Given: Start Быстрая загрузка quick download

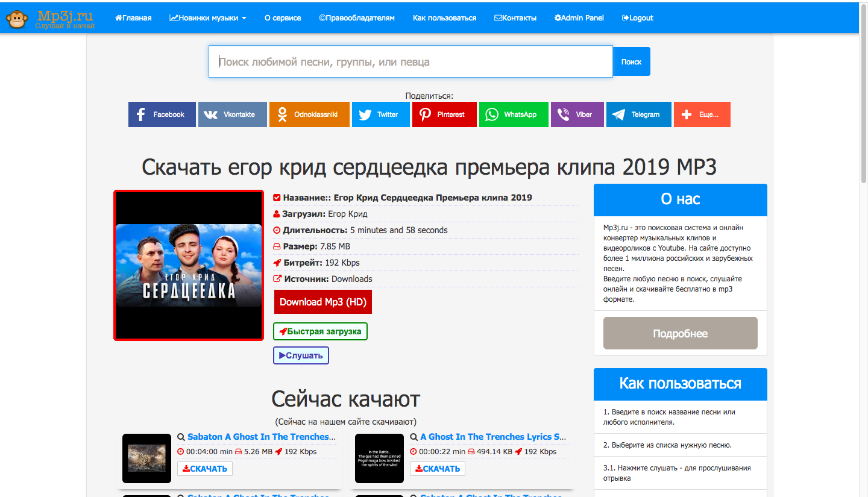Looking at the screenshot, I should 320,331.
